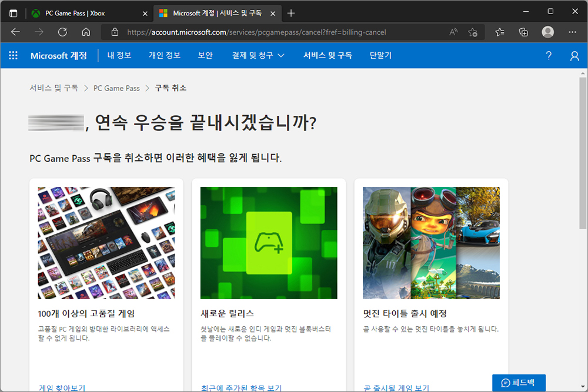Go back to the previous page
The image size is (588, 392).
[15, 32]
